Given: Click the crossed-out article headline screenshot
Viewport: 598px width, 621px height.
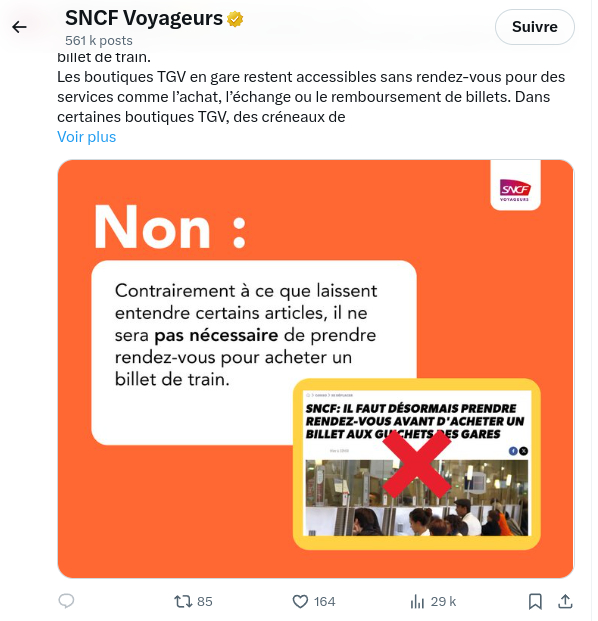Looking at the screenshot, I should click(417, 464).
